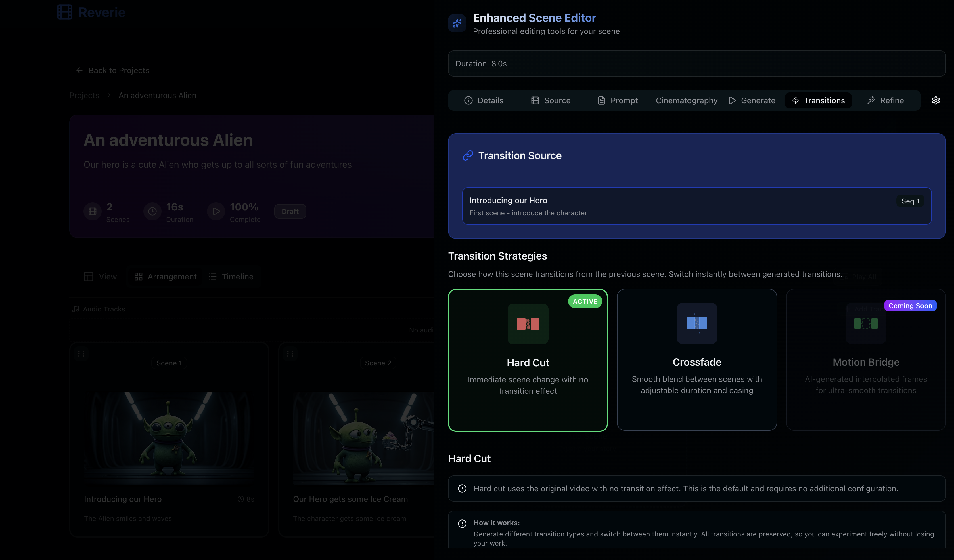Click the clock icon beside 8s

point(241,499)
